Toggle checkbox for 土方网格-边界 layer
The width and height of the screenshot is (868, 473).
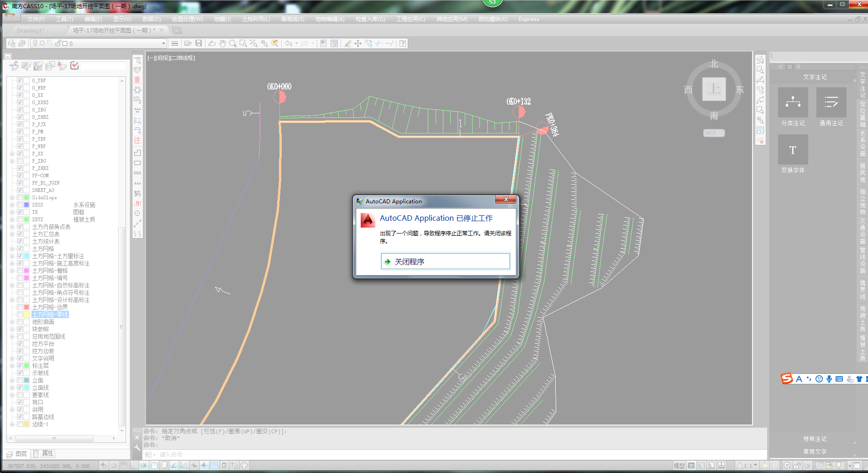pos(20,307)
